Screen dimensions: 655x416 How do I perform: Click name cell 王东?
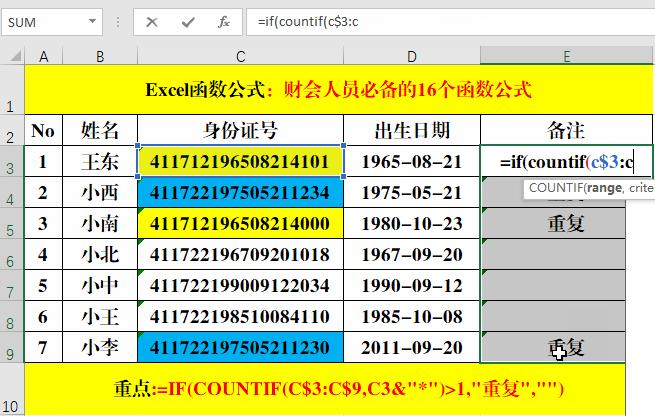click(100, 161)
